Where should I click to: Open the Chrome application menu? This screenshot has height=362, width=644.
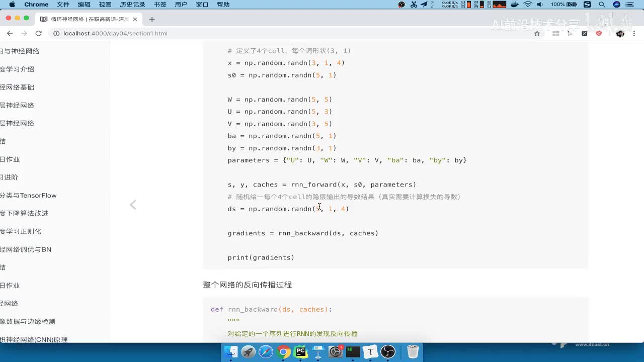(x=36, y=5)
